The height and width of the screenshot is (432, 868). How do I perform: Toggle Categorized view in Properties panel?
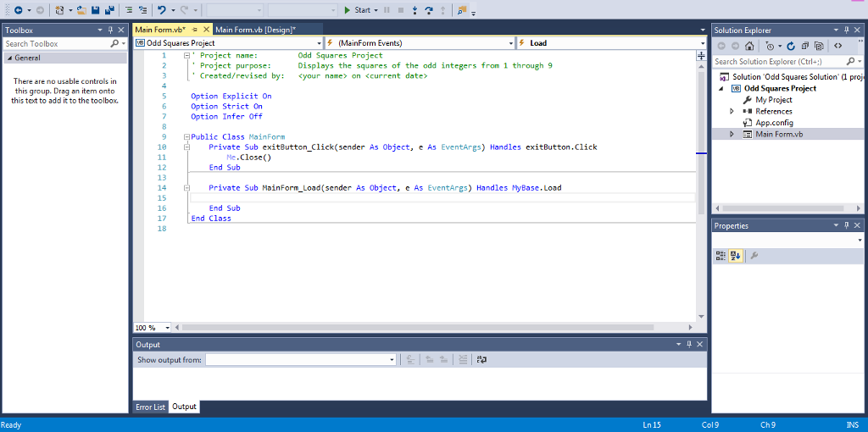(x=721, y=255)
